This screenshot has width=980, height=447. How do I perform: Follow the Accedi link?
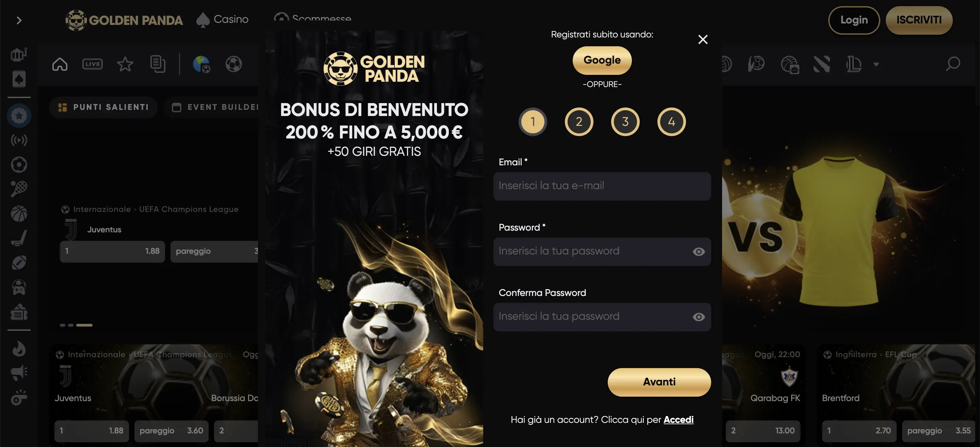pyautogui.click(x=678, y=419)
